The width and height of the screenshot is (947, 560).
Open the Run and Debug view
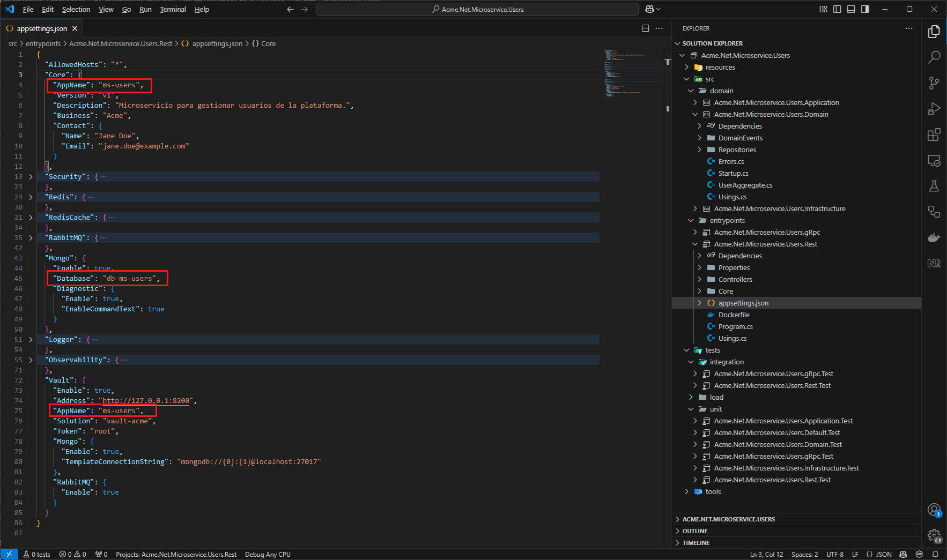click(x=934, y=109)
